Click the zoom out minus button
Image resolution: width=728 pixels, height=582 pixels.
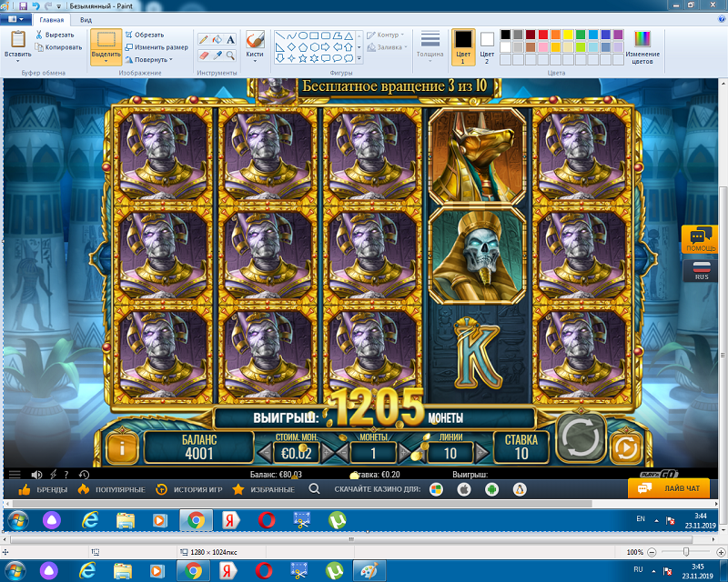652,552
